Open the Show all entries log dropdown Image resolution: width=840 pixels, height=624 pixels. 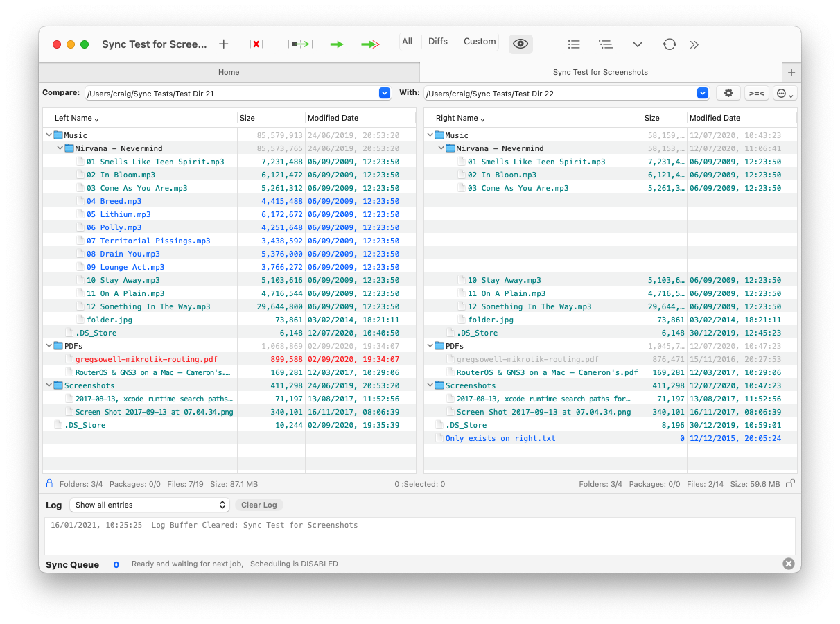click(150, 505)
